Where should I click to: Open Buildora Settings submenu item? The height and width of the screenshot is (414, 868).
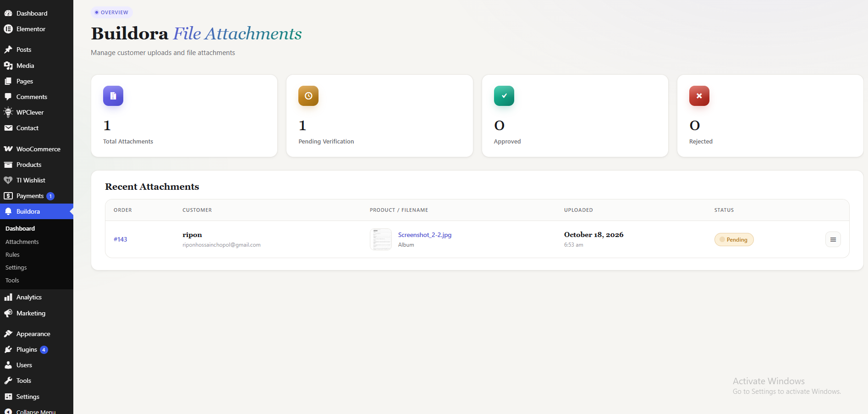click(x=16, y=267)
